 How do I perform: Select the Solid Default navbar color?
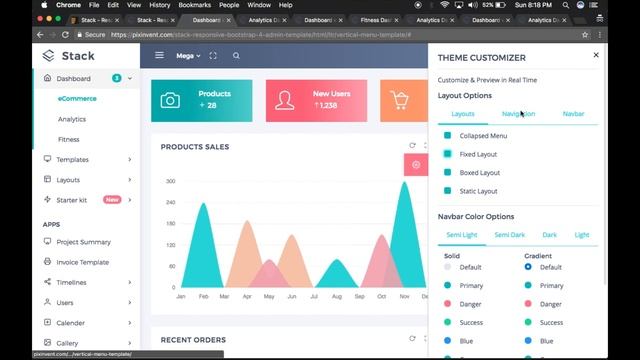pyautogui.click(x=447, y=267)
